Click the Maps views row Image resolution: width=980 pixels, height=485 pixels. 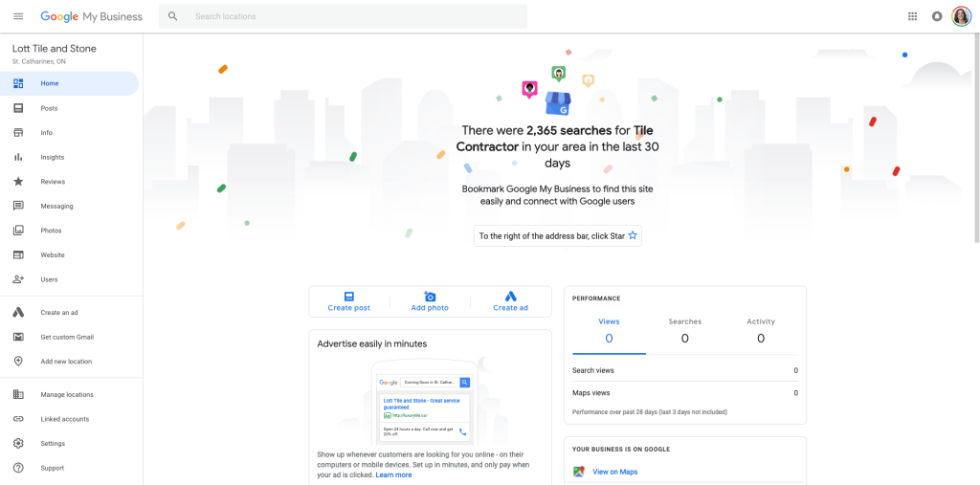click(x=685, y=392)
